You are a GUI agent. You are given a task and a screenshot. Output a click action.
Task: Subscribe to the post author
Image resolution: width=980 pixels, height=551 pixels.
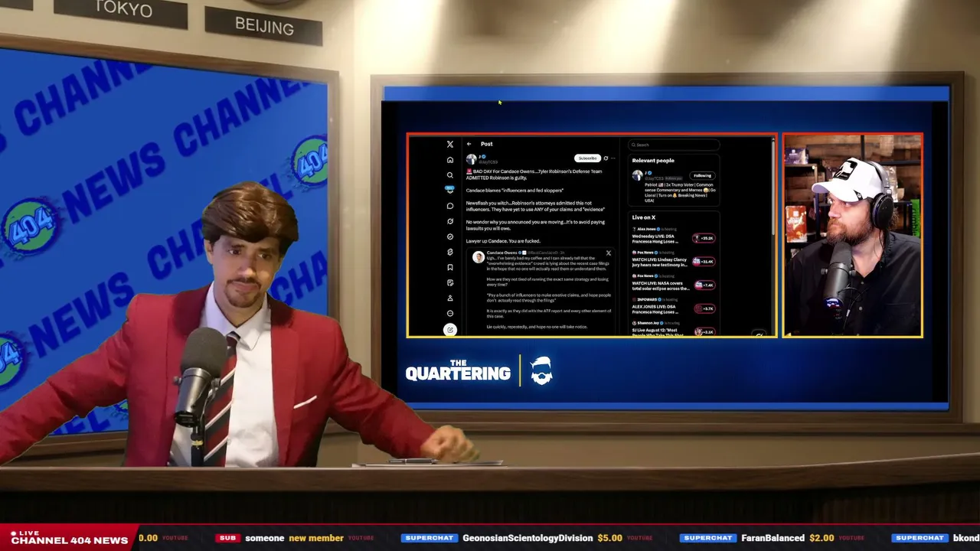pos(587,158)
